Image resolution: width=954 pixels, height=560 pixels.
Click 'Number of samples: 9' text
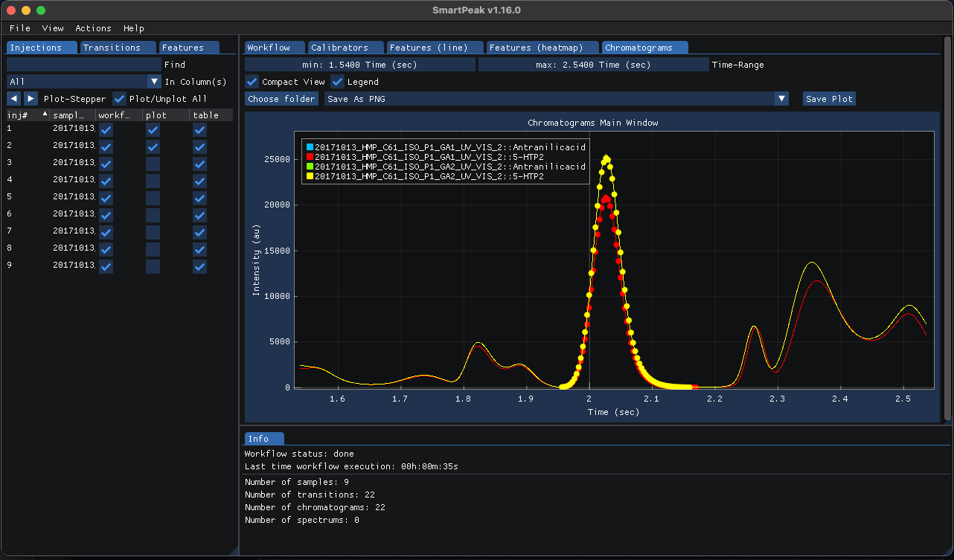coord(297,482)
